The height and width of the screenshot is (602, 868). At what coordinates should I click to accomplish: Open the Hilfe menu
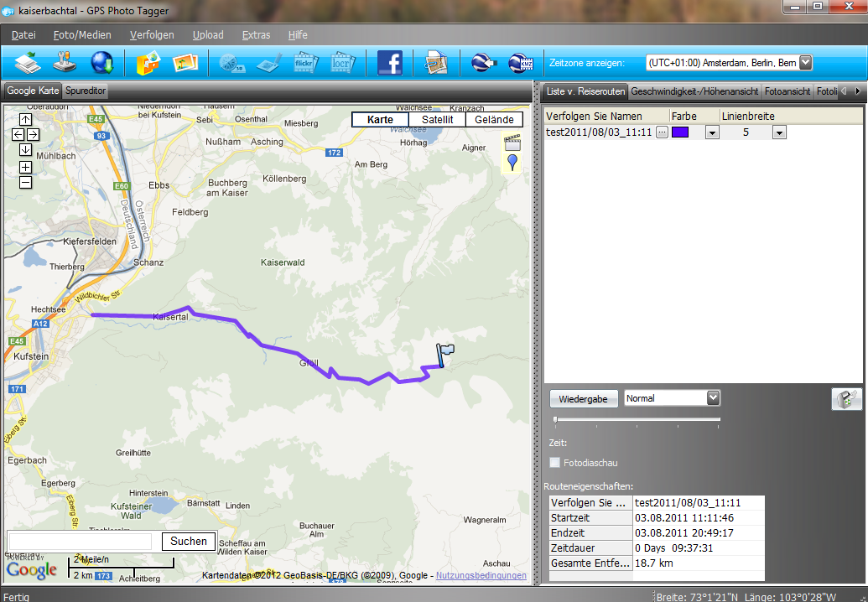point(298,35)
